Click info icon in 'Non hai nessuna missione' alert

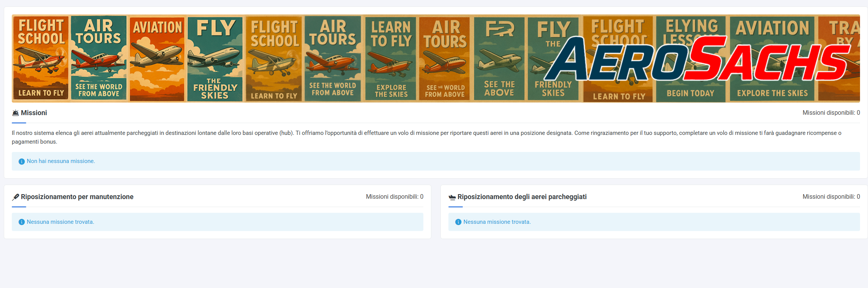click(x=22, y=161)
